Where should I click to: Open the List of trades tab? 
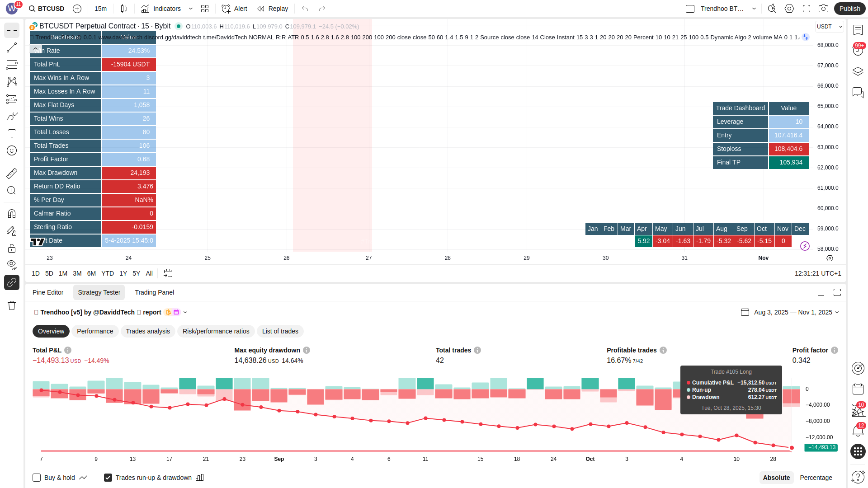280,331
